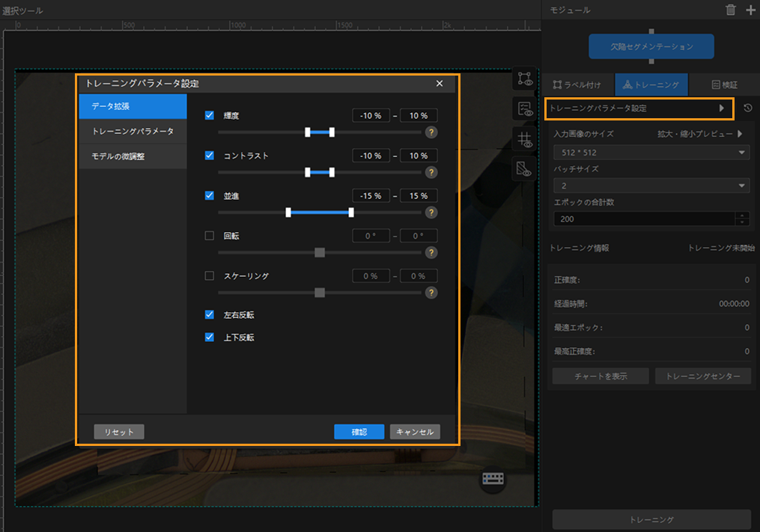Screen dimensions: 760x532
Task: Open the brightness help question mark
Action: click(x=431, y=132)
